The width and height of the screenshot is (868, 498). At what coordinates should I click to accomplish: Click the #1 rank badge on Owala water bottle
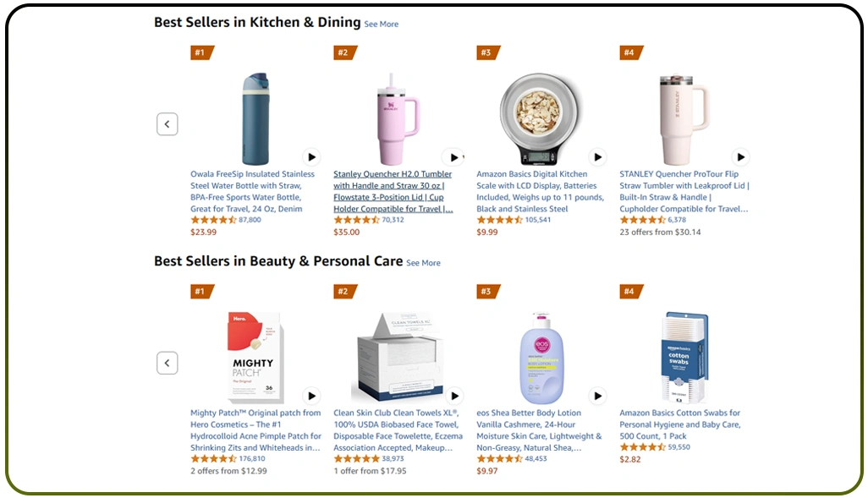pyautogui.click(x=201, y=52)
